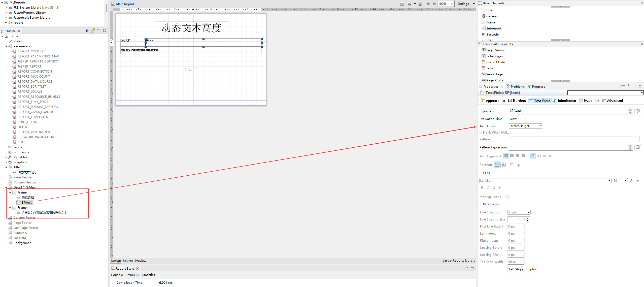The width and height of the screenshot is (644, 287).
Task: Select the Barcode element in the palette
Action: 492,34
